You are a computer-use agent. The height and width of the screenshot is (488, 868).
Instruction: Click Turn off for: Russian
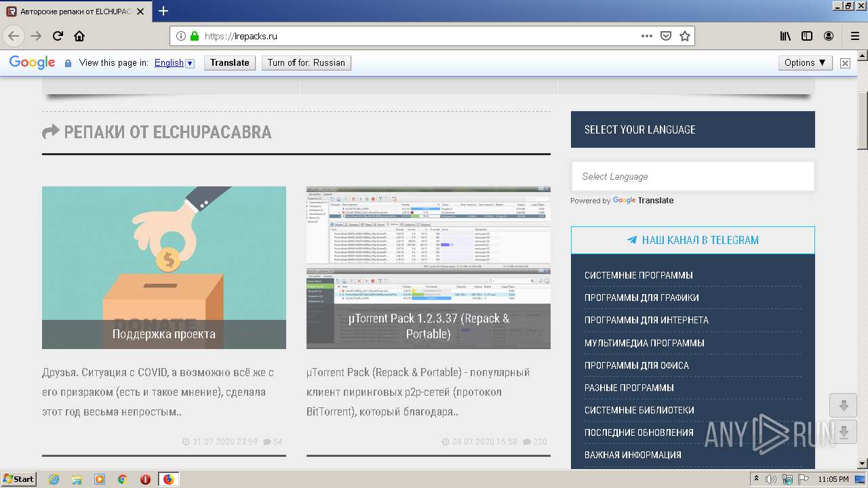306,62
